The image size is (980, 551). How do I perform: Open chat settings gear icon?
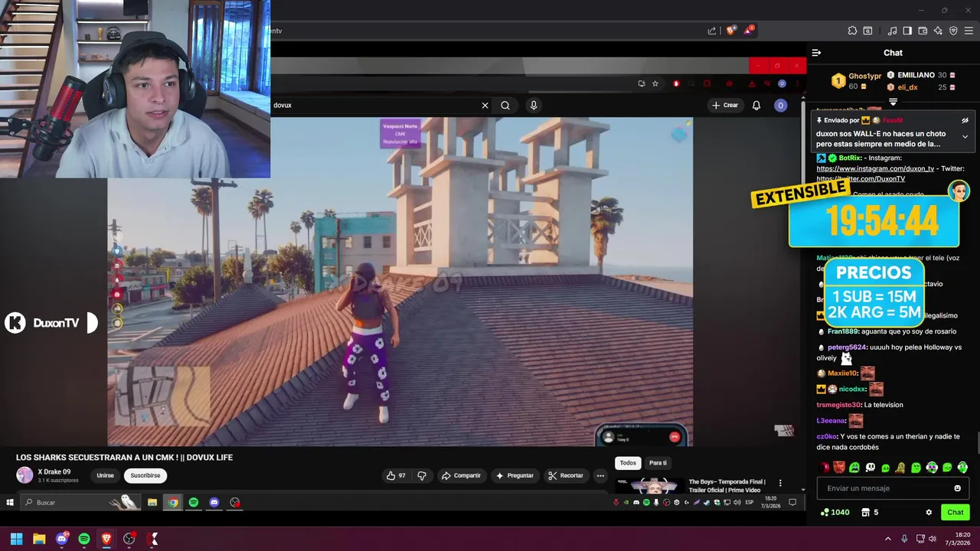pos(929,512)
